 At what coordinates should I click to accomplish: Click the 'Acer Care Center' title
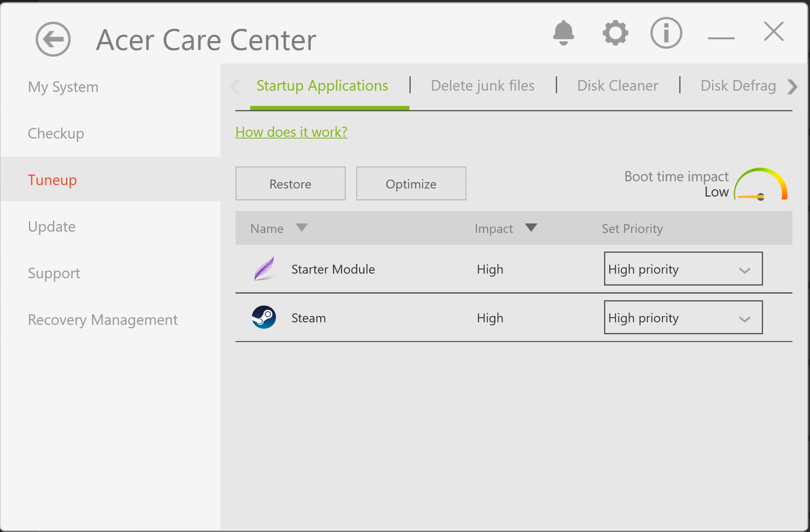(x=206, y=40)
